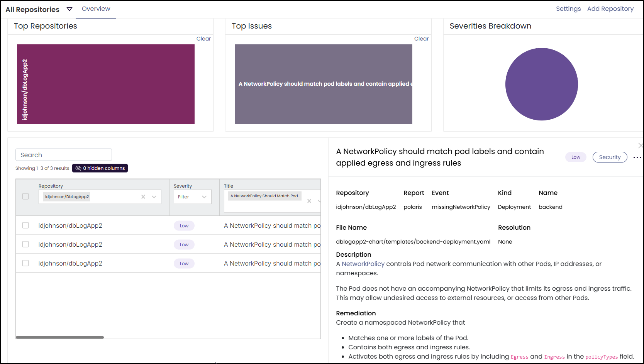Viewport: 644px width, 364px height.
Task: Clear the Repository filter with X icon
Action: (x=143, y=197)
